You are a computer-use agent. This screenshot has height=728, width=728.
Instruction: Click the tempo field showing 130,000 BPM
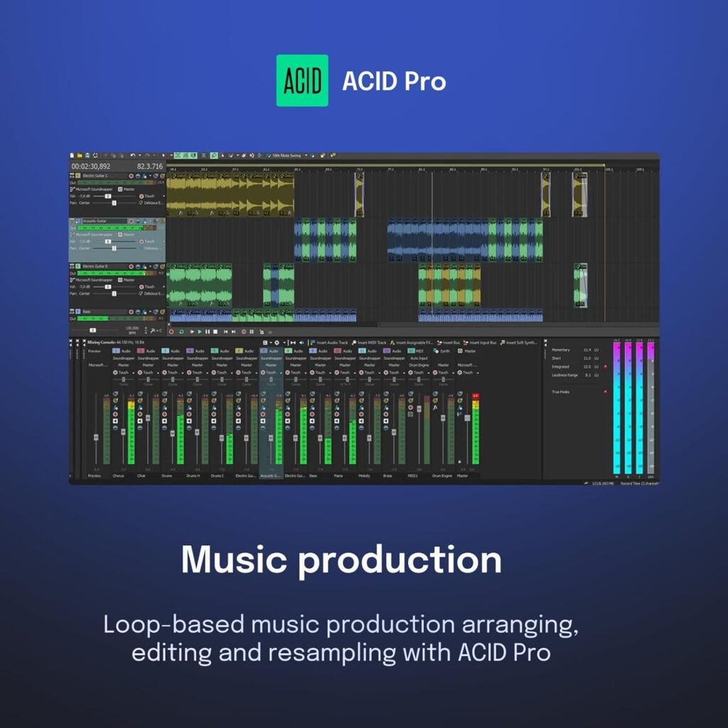pyautogui.click(x=132, y=330)
